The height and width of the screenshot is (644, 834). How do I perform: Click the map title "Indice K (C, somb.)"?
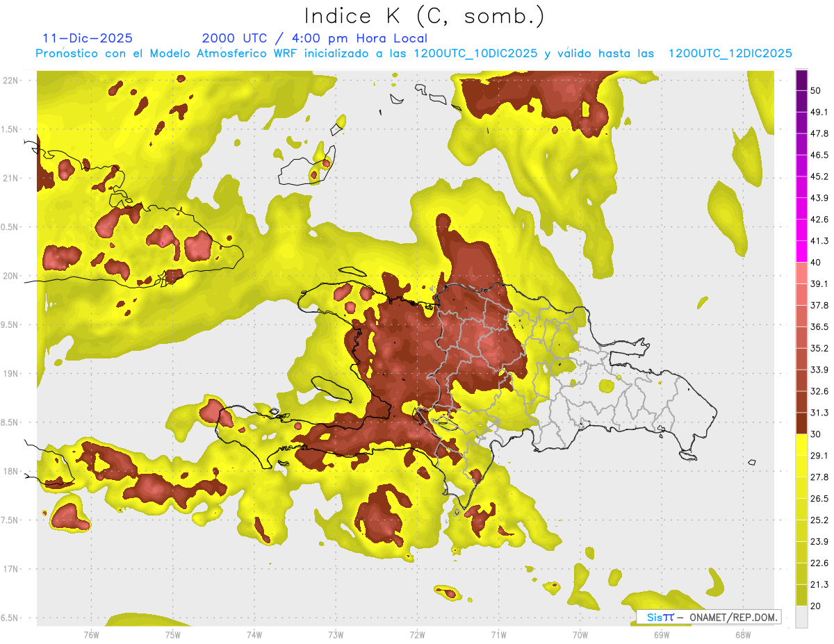click(x=424, y=16)
